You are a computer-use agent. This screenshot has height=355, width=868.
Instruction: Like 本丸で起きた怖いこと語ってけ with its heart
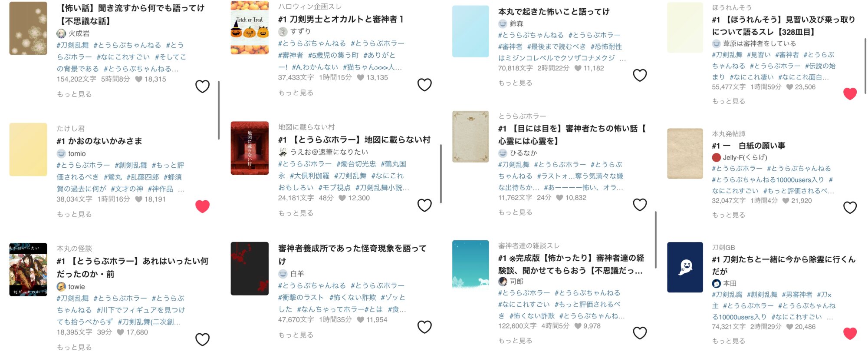click(x=640, y=75)
